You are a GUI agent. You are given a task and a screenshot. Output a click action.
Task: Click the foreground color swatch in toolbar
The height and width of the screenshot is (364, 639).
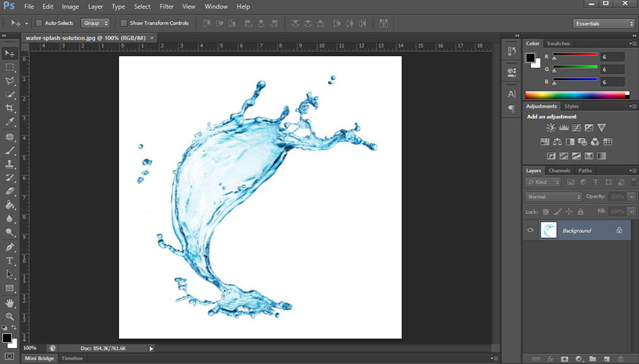click(x=7, y=338)
